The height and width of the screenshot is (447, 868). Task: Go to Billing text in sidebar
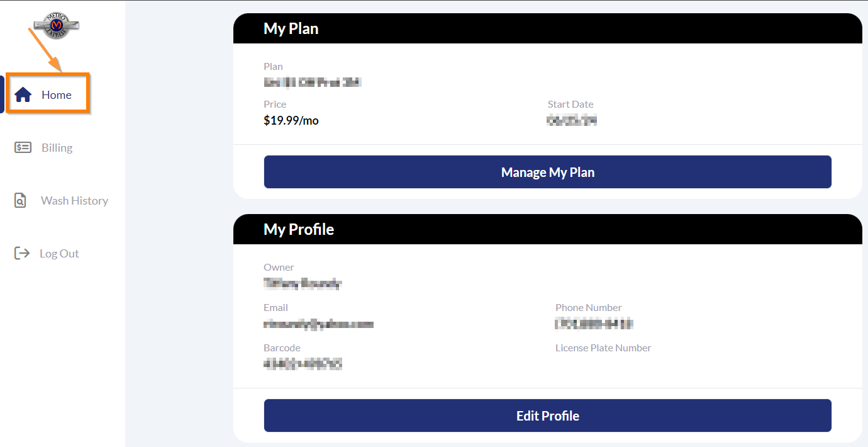[57, 148]
